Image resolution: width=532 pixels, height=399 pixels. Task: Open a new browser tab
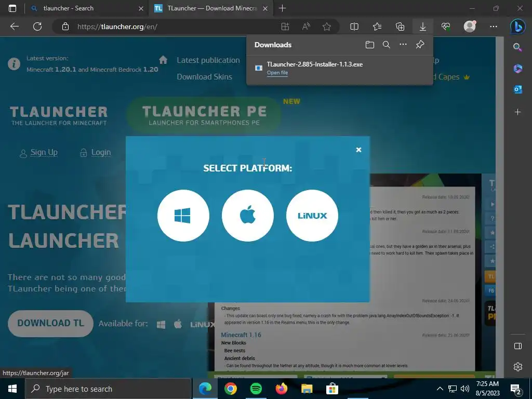tap(282, 8)
